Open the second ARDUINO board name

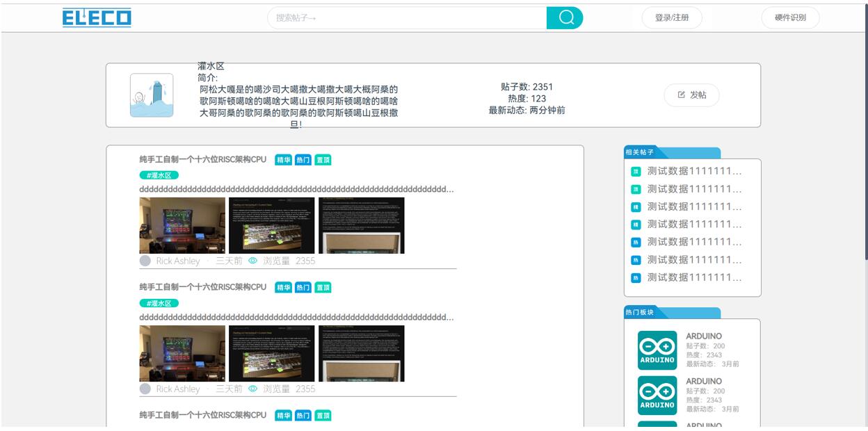pyautogui.click(x=704, y=382)
